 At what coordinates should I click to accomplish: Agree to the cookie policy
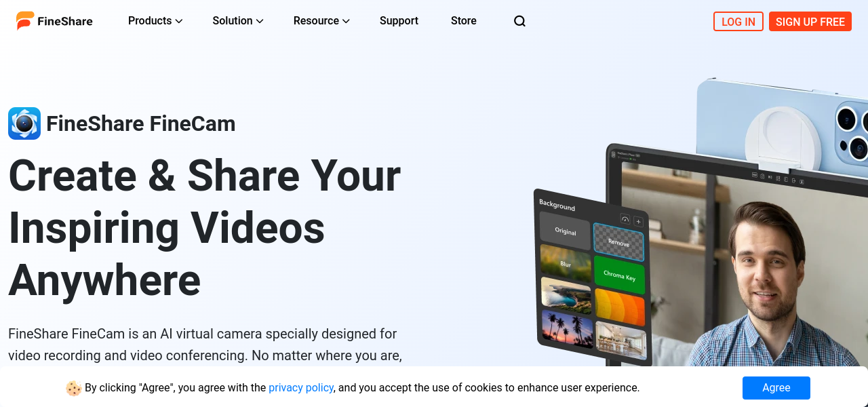[x=776, y=388]
